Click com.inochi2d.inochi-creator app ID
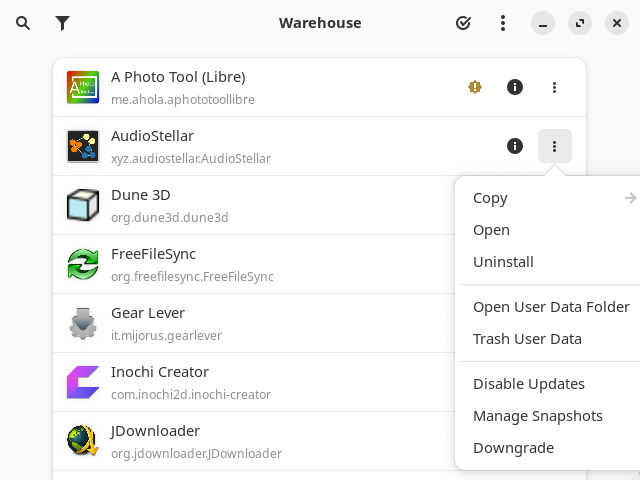Screen dimensions: 640x480 191,394
